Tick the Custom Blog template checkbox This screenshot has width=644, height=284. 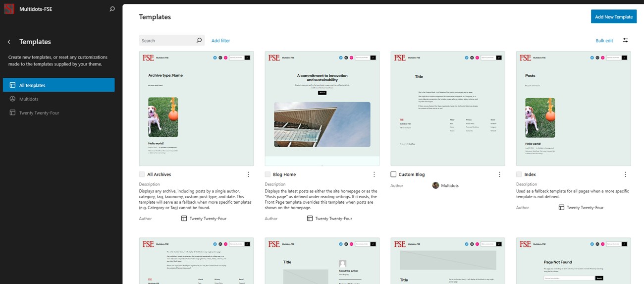click(393, 174)
